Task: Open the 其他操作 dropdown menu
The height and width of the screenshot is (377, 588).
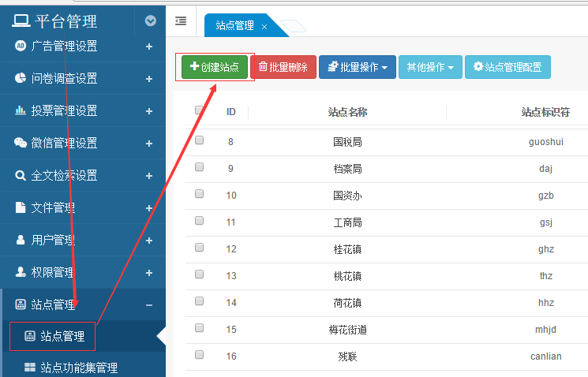Action: click(x=430, y=67)
